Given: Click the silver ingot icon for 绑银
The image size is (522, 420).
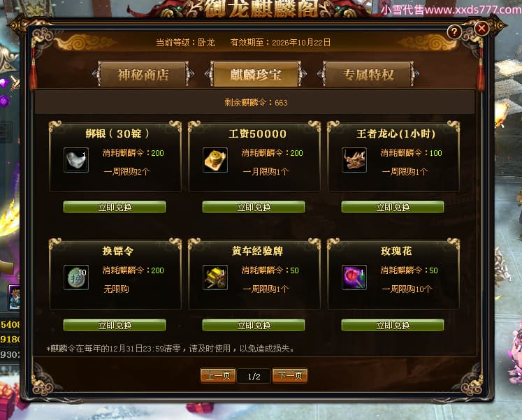Looking at the screenshot, I should click(76, 160).
